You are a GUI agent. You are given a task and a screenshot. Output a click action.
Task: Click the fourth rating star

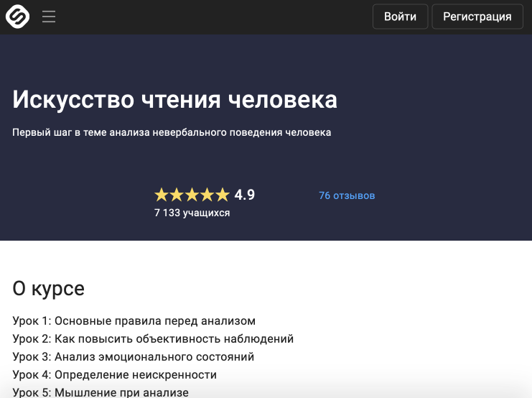[x=207, y=195]
